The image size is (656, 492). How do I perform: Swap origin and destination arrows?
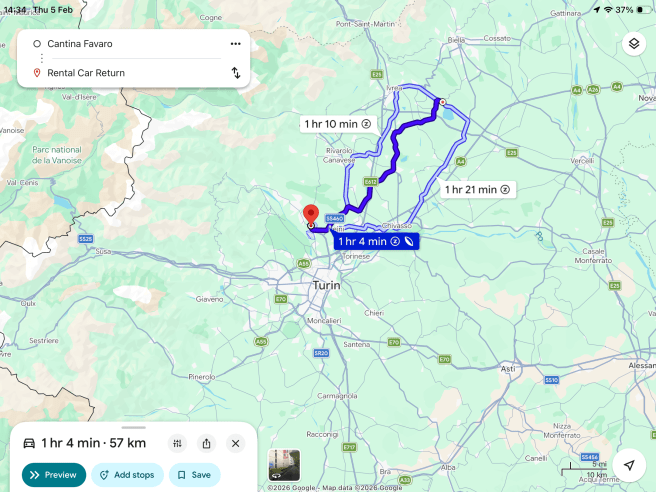236,73
